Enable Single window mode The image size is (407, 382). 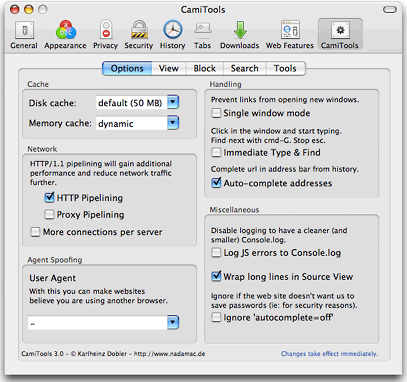tap(216, 113)
